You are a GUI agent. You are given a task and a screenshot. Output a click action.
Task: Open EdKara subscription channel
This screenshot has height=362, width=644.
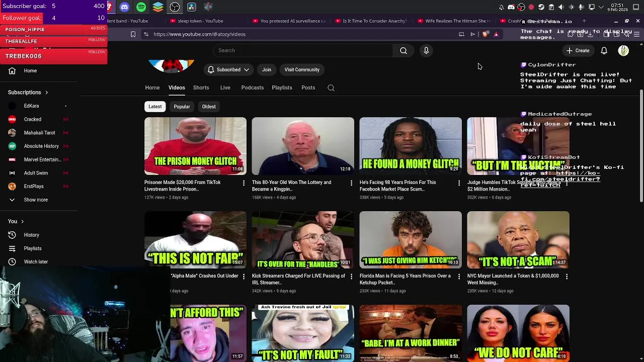pyautogui.click(x=38, y=106)
